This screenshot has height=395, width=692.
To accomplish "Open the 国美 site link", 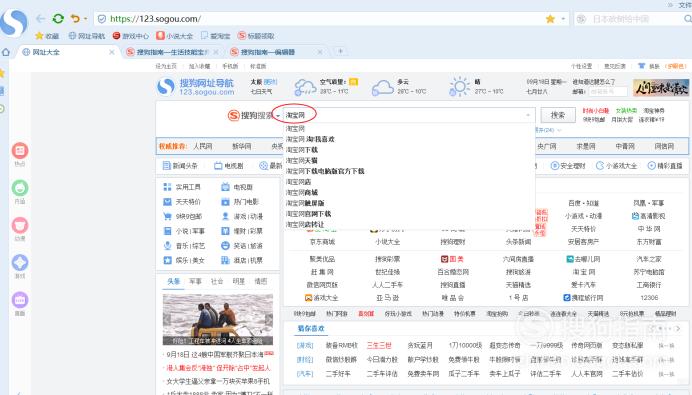I will pyautogui.click(x=452, y=259).
